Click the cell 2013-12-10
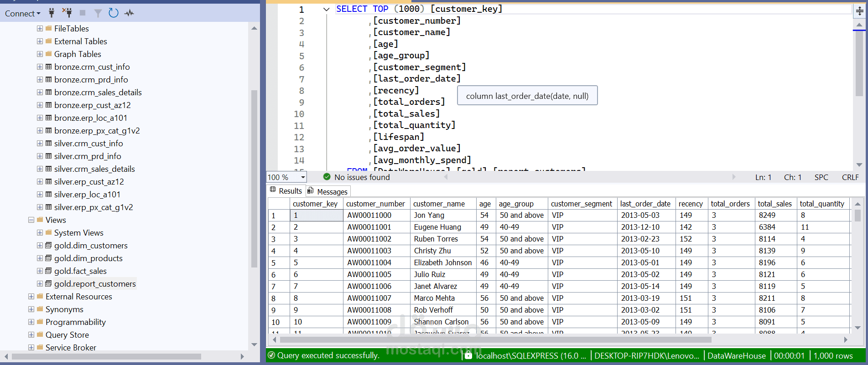This screenshot has width=868, height=365. point(645,227)
